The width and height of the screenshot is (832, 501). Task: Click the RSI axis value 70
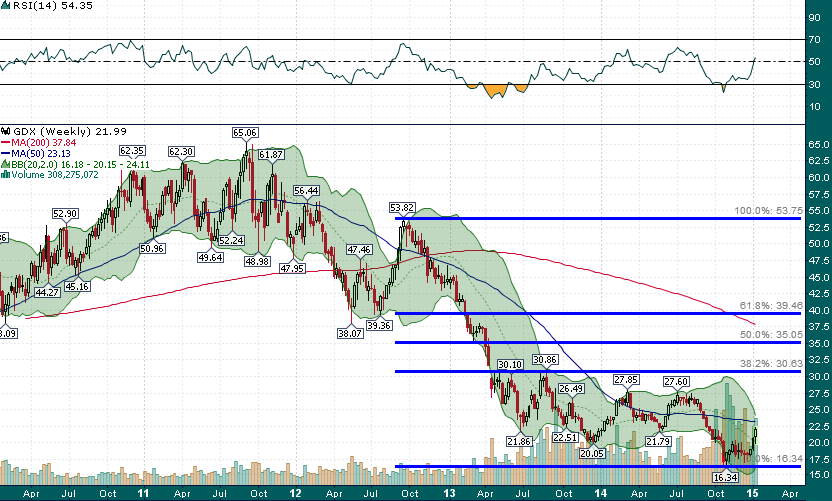click(814, 40)
